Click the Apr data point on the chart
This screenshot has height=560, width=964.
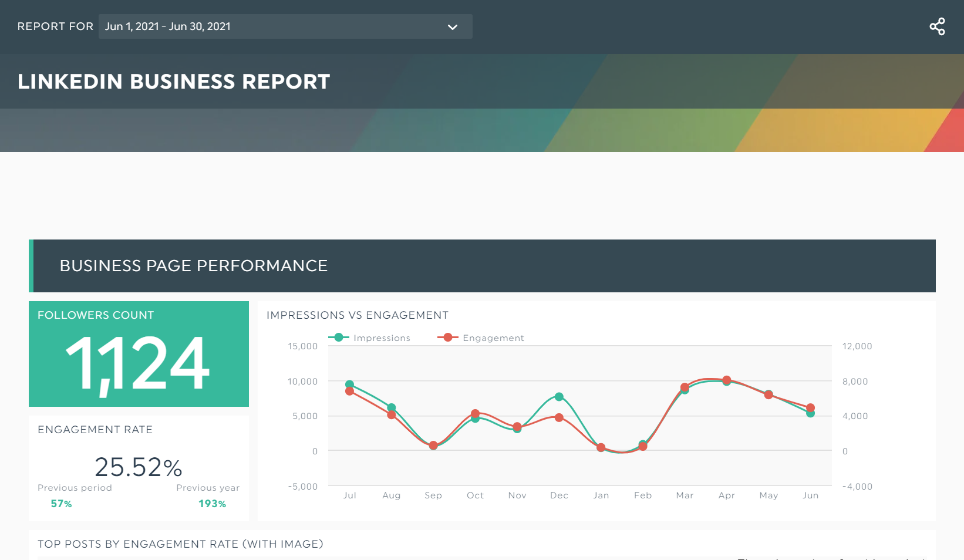[727, 380]
